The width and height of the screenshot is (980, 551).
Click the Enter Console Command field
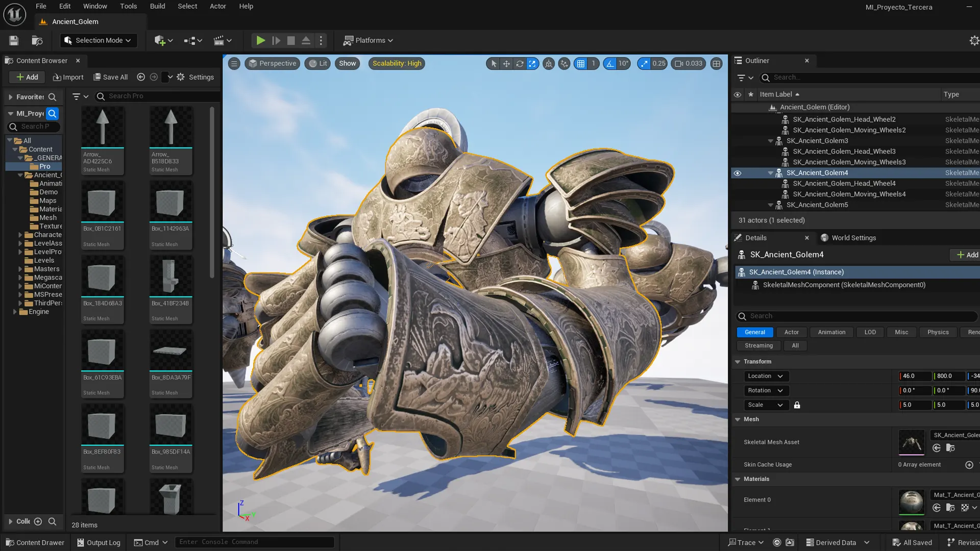[x=254, y=542]
